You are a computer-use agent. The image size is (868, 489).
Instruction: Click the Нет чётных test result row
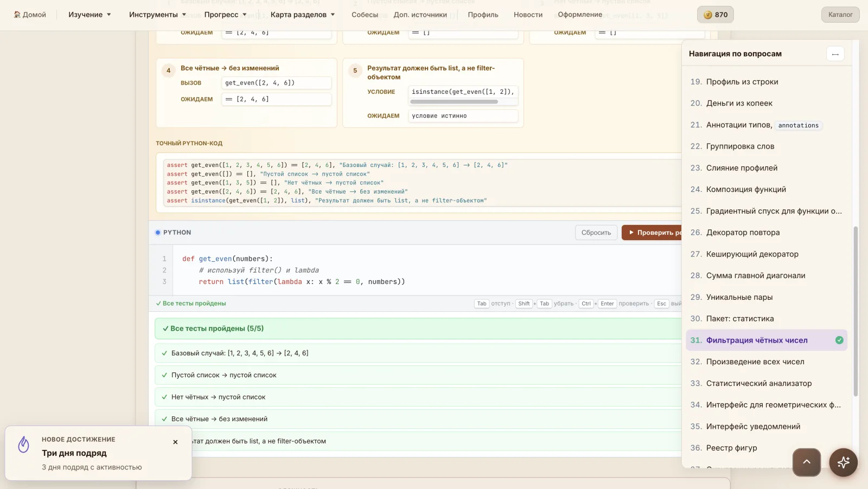tap(418, 397)
